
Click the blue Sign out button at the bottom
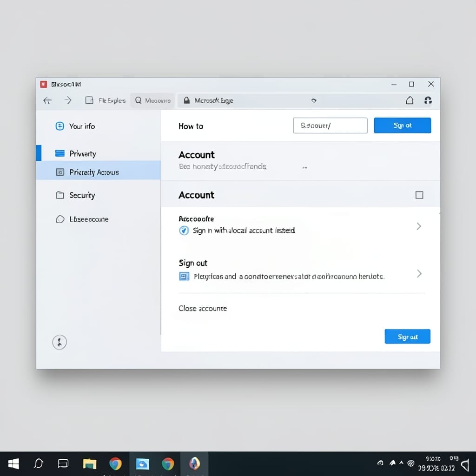pyautogui.click(x=407, y=337)
